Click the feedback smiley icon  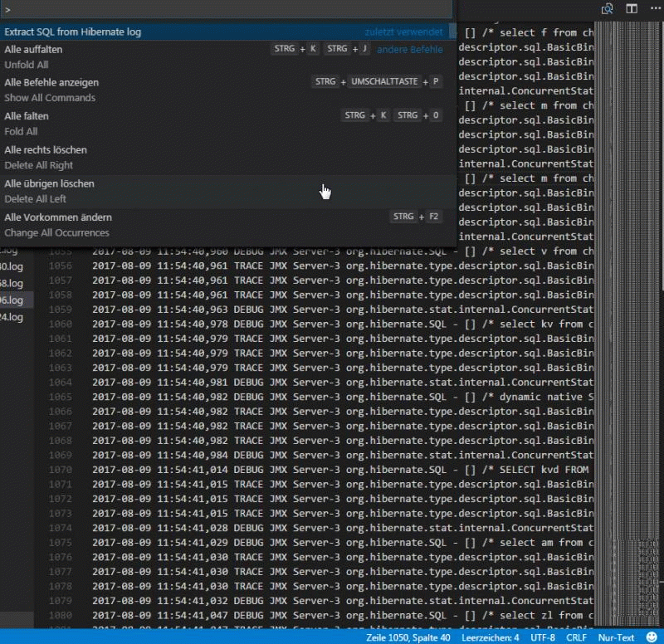tap(652, 637)
